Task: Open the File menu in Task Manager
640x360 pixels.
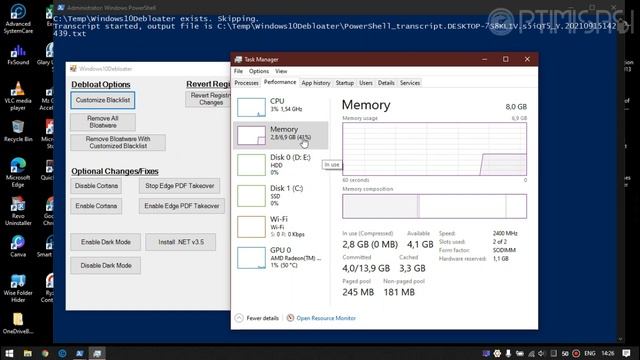Action: pyautogui.click(x=238, y=71)
